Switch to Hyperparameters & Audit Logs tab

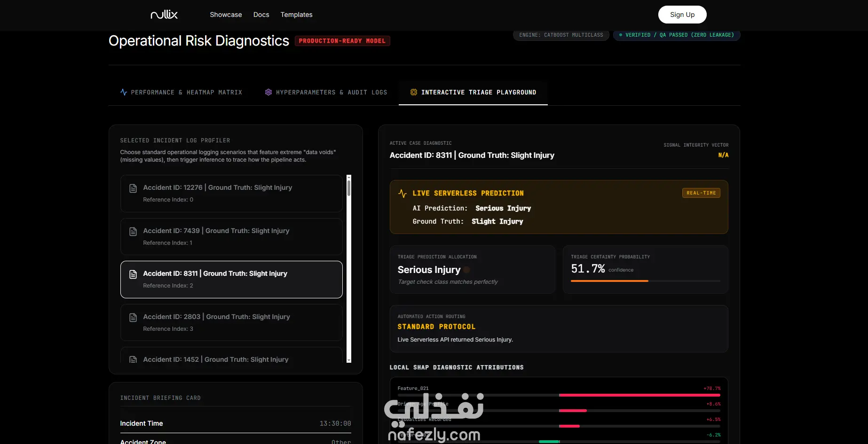pos(326,93)
